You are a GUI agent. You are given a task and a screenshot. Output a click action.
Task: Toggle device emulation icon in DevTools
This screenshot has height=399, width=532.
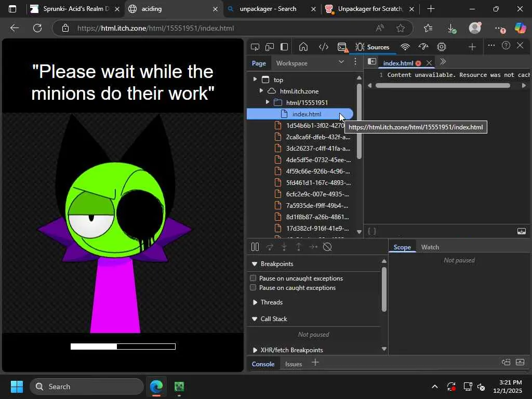(x=270, y=47)
